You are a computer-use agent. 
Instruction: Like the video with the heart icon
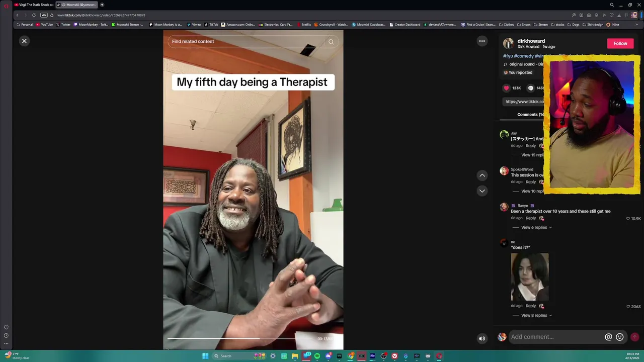(507, 88)
